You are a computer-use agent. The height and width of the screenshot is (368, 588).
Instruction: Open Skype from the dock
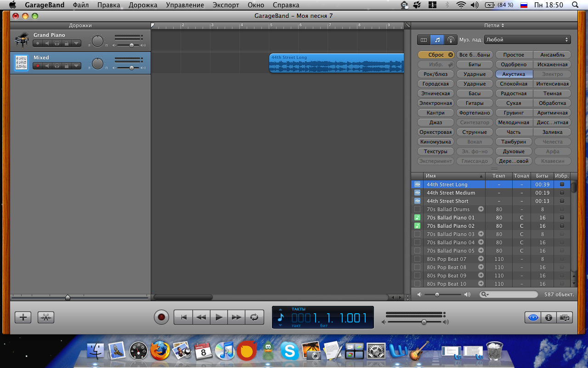click(x=289, y=351)
